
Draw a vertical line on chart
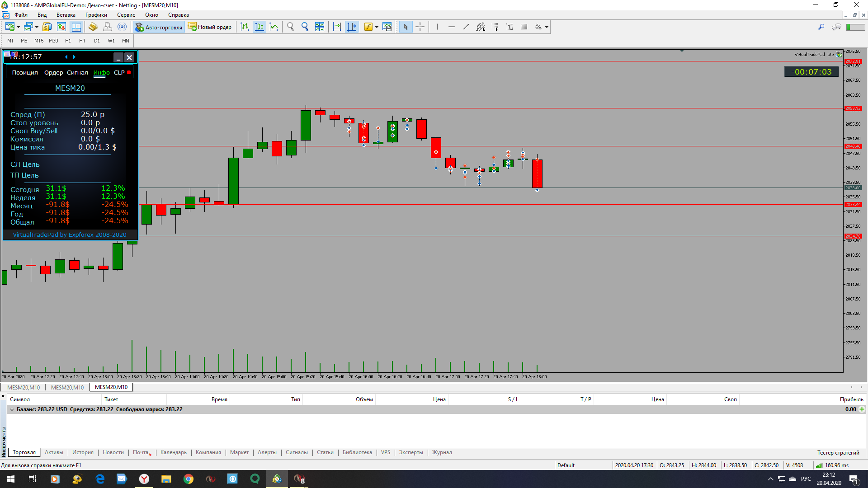tap(437, 27)
